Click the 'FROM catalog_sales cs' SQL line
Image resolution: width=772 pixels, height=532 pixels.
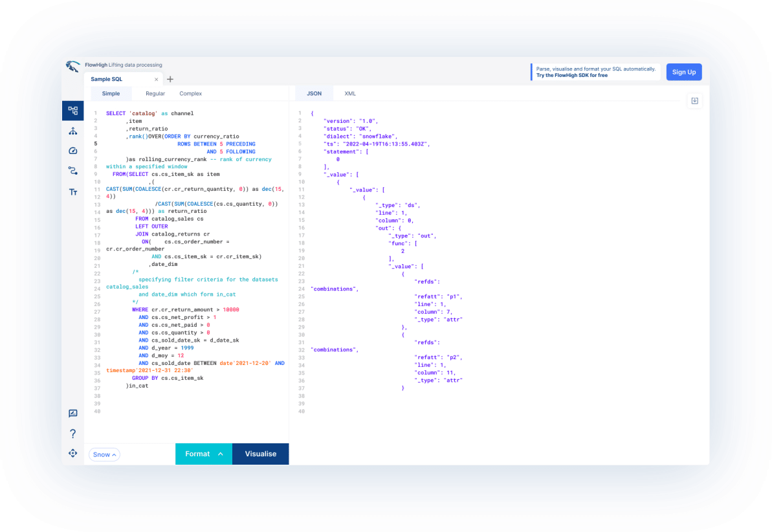click(x=170, y=219)
